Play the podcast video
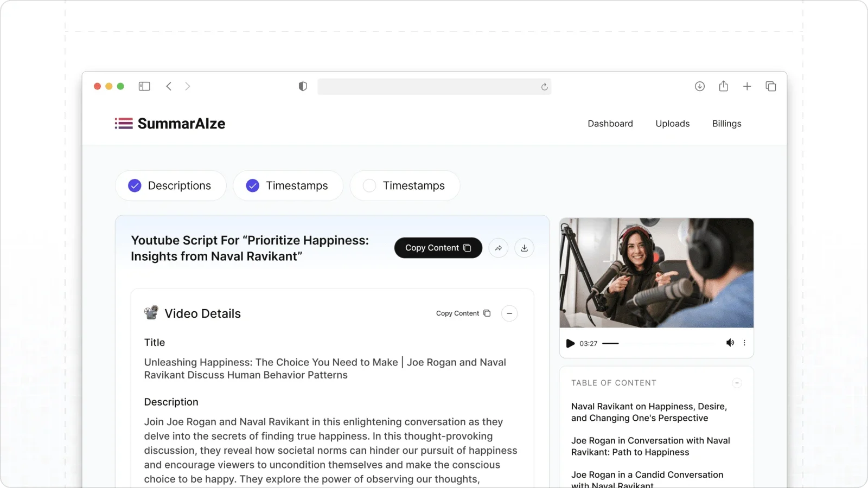Viewport: 868px width, 488px height. [x=570, y=343]
